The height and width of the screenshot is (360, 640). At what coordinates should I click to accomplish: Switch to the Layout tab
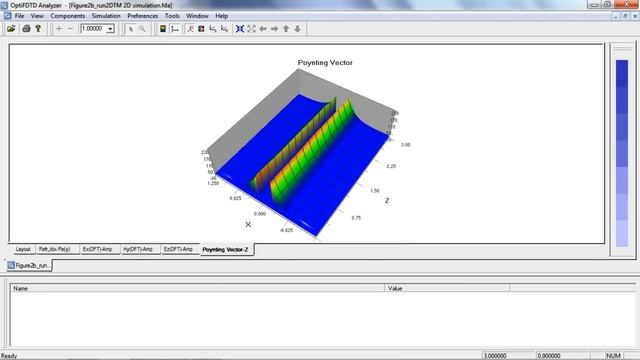(x=23, y=249)
